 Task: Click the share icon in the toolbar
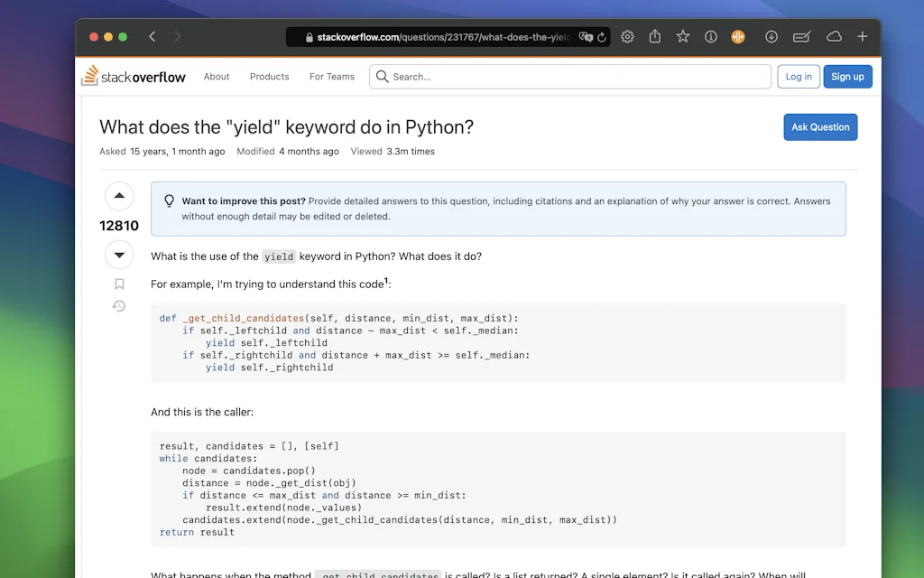pyautogui.click(x=655, y=37)
